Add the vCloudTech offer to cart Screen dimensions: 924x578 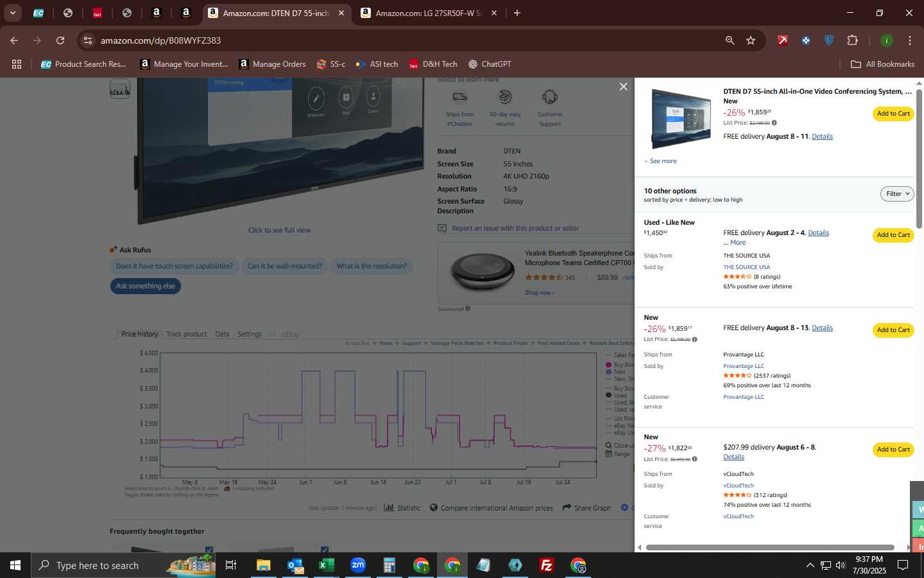tap(893, 450)
